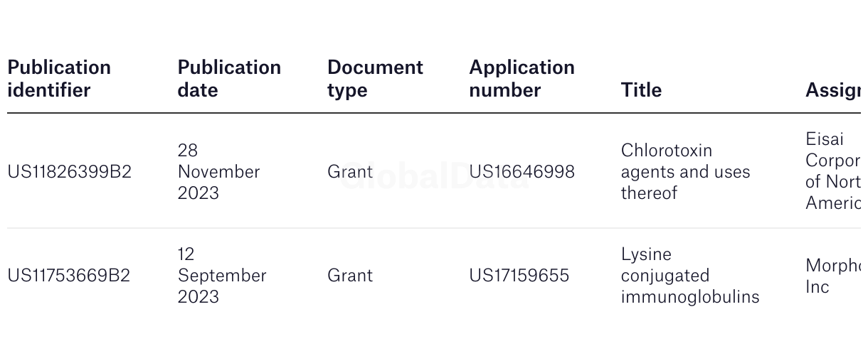Screen dimensions: 868x351
Task: Open patent US11753669B2
Action: (69, 276)
